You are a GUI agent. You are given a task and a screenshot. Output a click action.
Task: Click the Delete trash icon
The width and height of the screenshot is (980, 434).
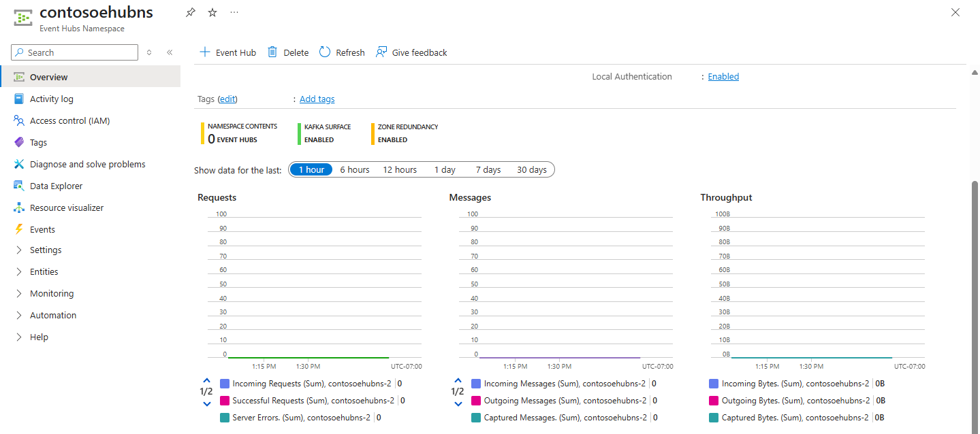[272, 52]
